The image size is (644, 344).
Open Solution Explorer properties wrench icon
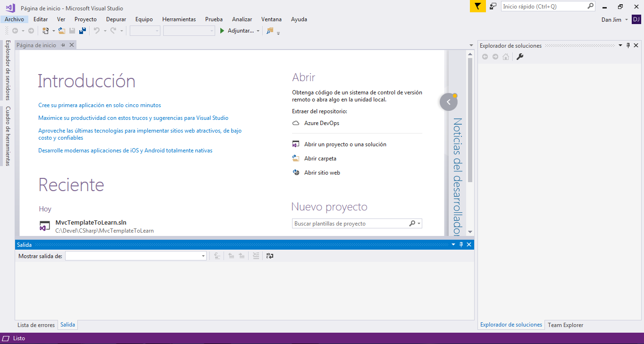[x=520, y=57]
